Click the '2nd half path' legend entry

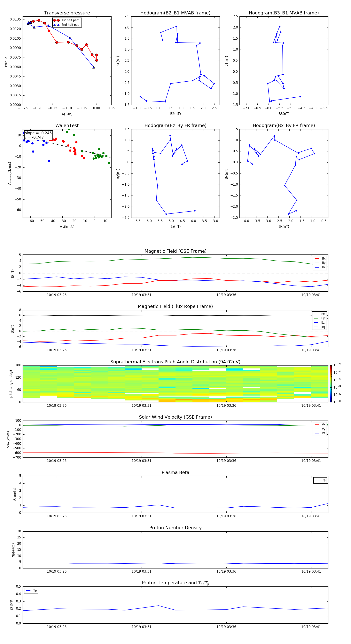pyautogui.click(x=67, y=25)
